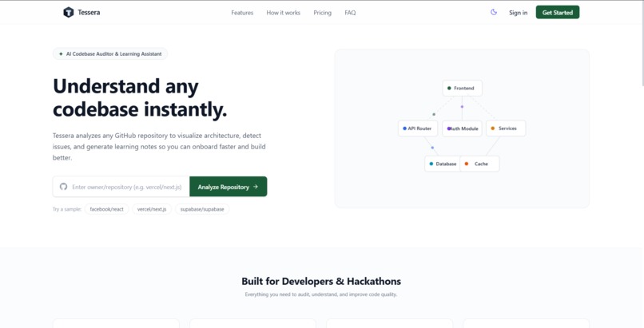Click the Sign in link
This screenshot has height=328, width=644.
click(518, 13)
